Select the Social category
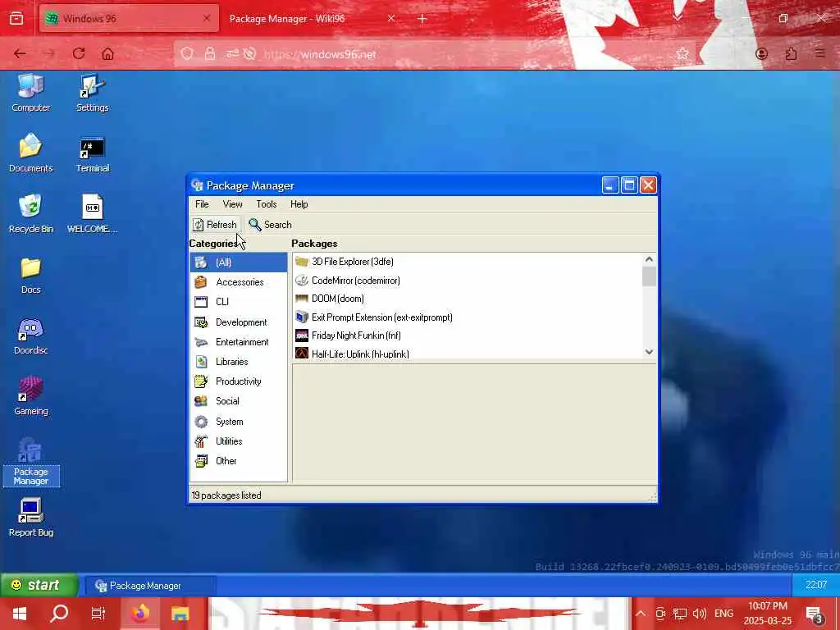Viewport: 840px width, 630px height. pyautogui.click(x=239, y=400)
